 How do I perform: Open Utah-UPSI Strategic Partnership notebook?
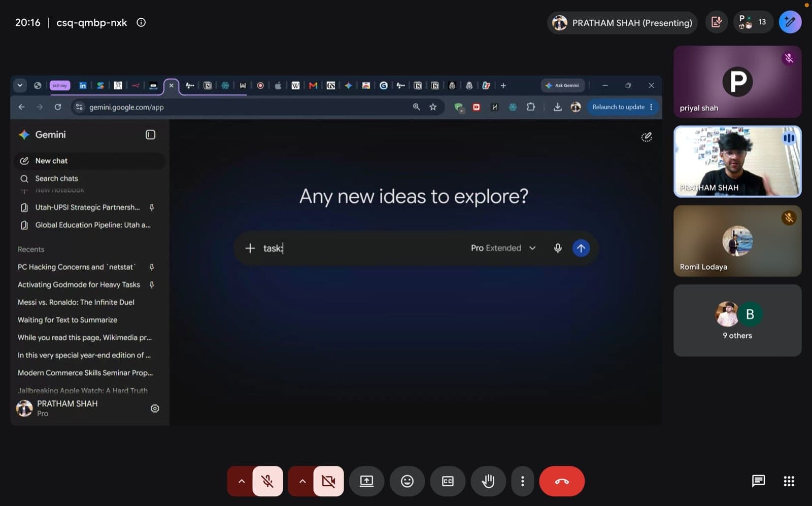pyautogui.click(x=87, y=207)
